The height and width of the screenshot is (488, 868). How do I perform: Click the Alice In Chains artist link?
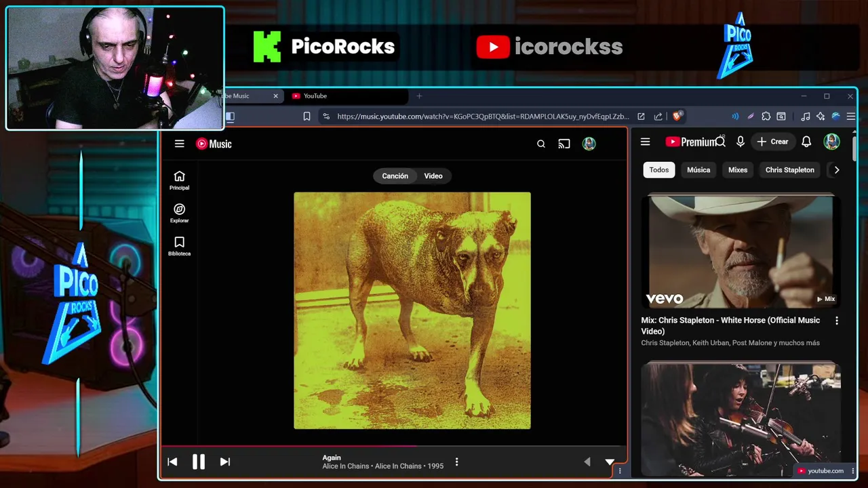[x=346, y=466]
